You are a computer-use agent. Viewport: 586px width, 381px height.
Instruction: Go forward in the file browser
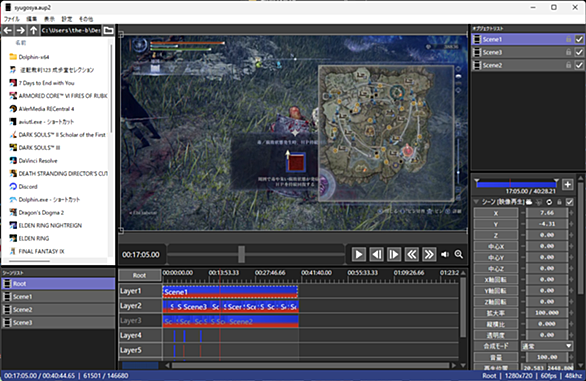pyautogui.click(x=21, y=30)
